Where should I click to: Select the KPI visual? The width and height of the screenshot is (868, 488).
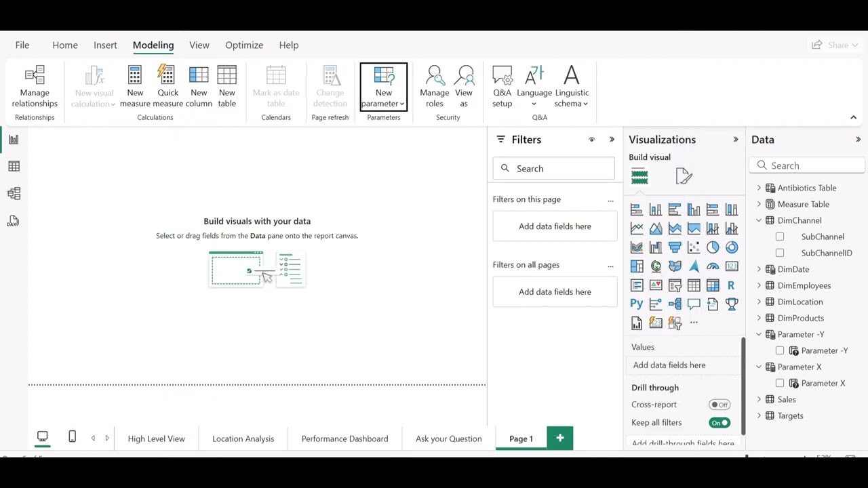click(656, 285)
